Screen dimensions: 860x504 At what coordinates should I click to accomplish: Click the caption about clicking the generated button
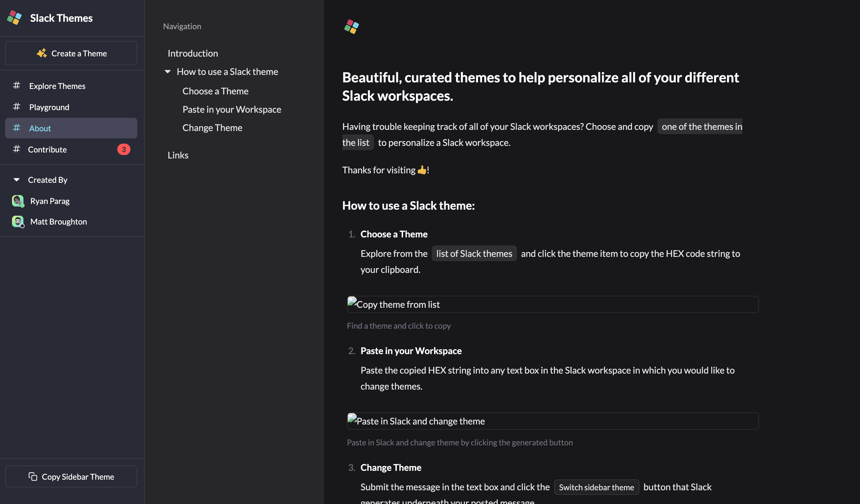[460, 442]
